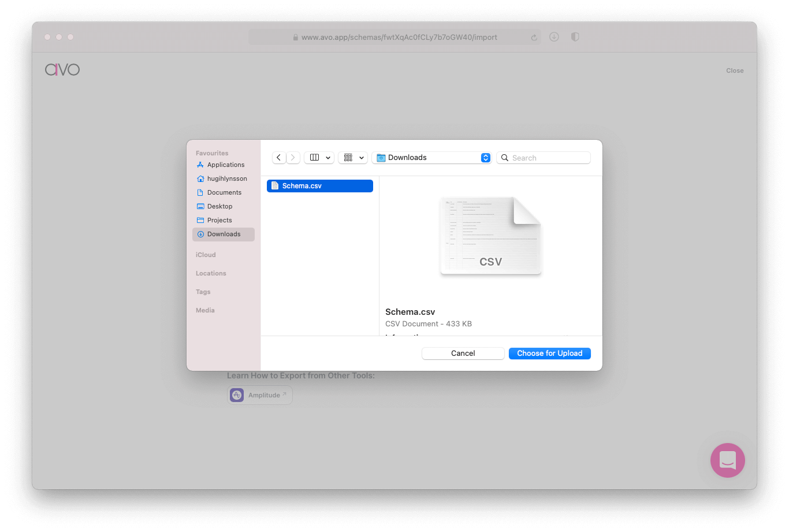789x532 pixels.
Task: Open the hugihlynsson home folder
Action: [x=226, y=178]
